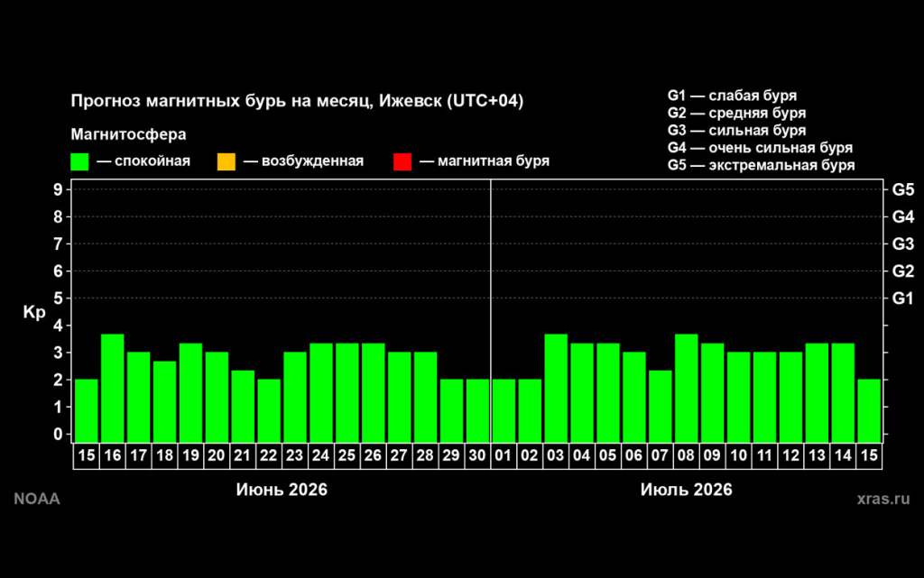Click the NOAA source label
Viewport: 924px width, 578px height.
(x=37, y=500)
